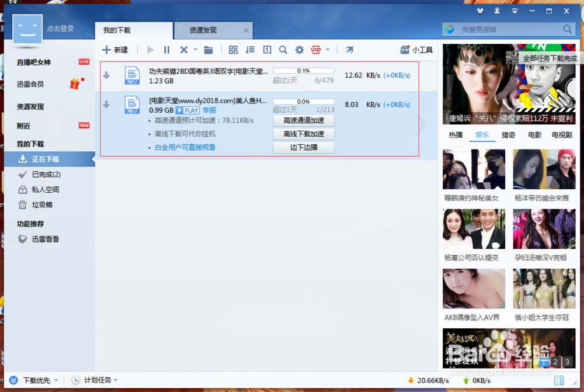Click the 离线下载加速 button
584x392 pixels.
(304, 134)
